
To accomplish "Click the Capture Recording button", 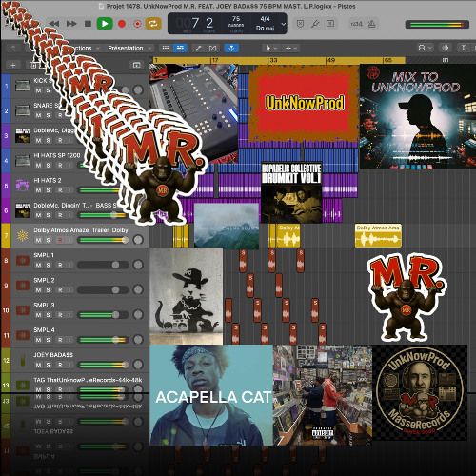I will tap(137, 24).
